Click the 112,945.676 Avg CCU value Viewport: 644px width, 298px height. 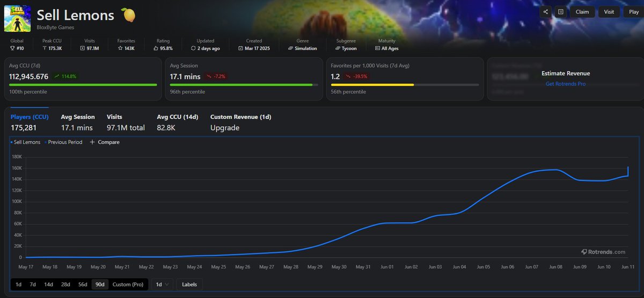pos(29,77)
